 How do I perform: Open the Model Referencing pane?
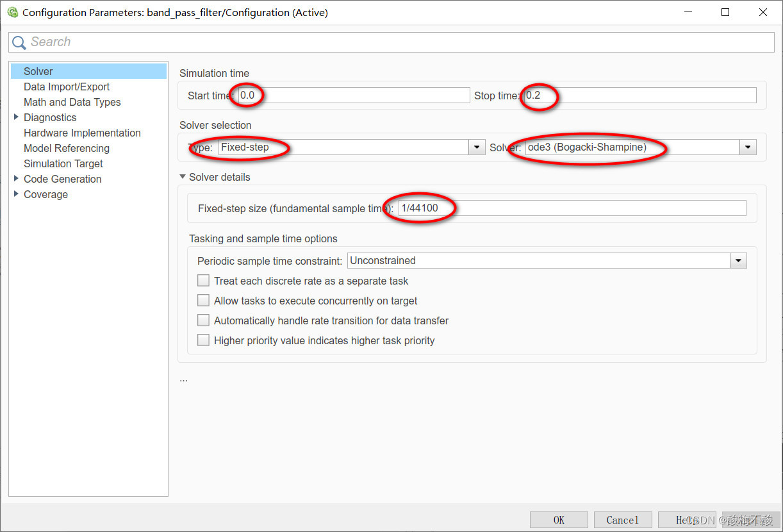pos(67,148)
